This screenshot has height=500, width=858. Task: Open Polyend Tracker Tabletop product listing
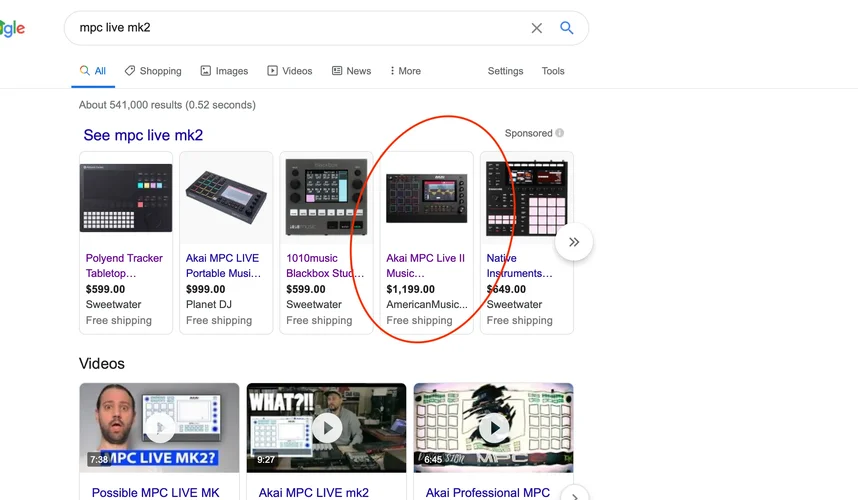124,265
